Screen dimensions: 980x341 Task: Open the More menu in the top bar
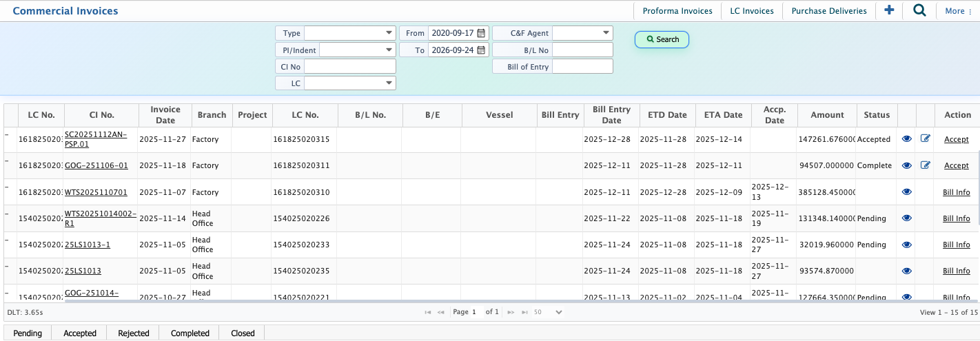959,11
